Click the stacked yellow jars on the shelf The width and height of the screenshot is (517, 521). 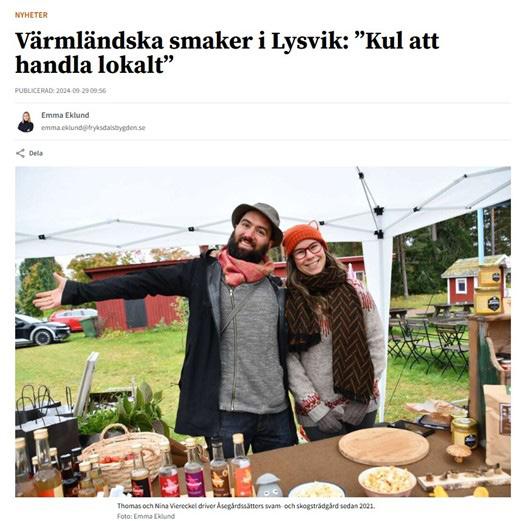click(x=489, y=289)
